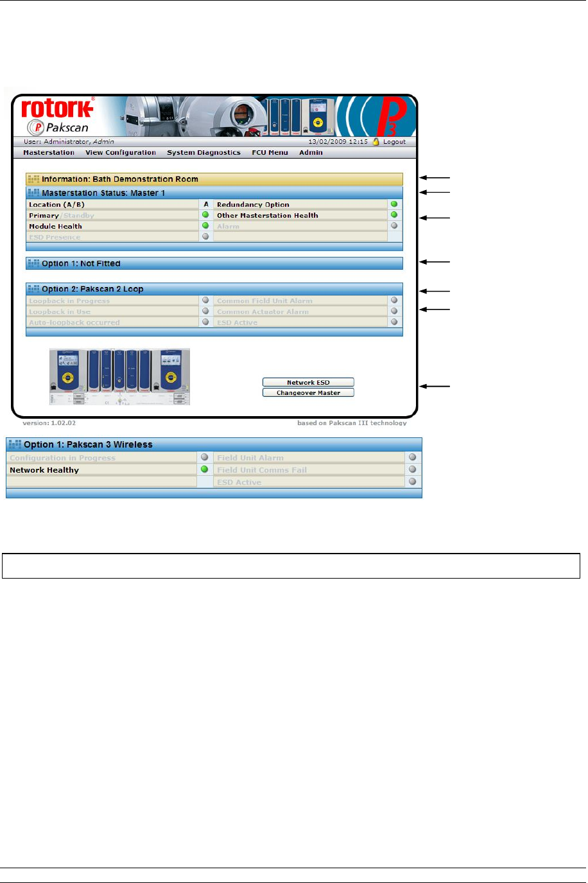588x883 pixels.
Task: Click the Redundancy Option green indicator
Action: [x=394, y=204]
